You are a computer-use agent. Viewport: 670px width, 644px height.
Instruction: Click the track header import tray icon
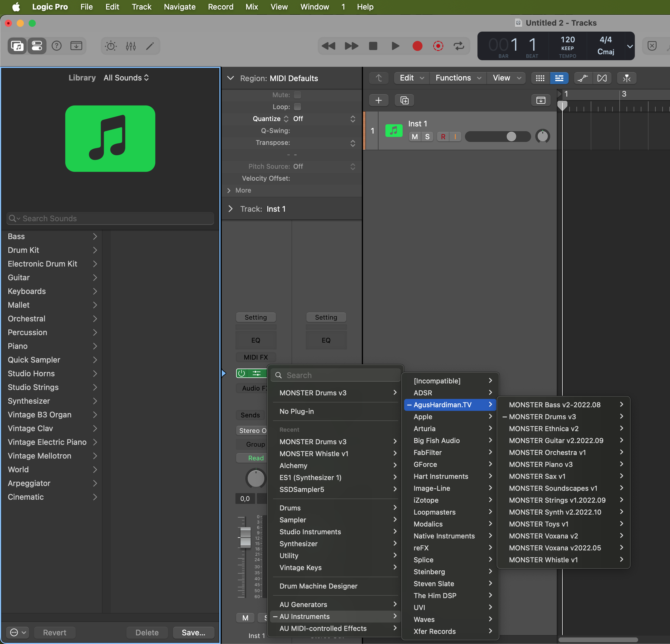(x=541, y=100)
